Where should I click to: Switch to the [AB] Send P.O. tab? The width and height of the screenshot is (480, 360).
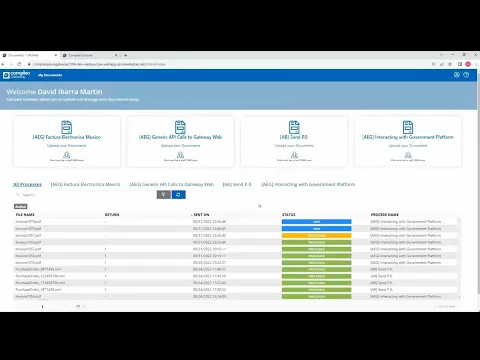click(237, 184)
